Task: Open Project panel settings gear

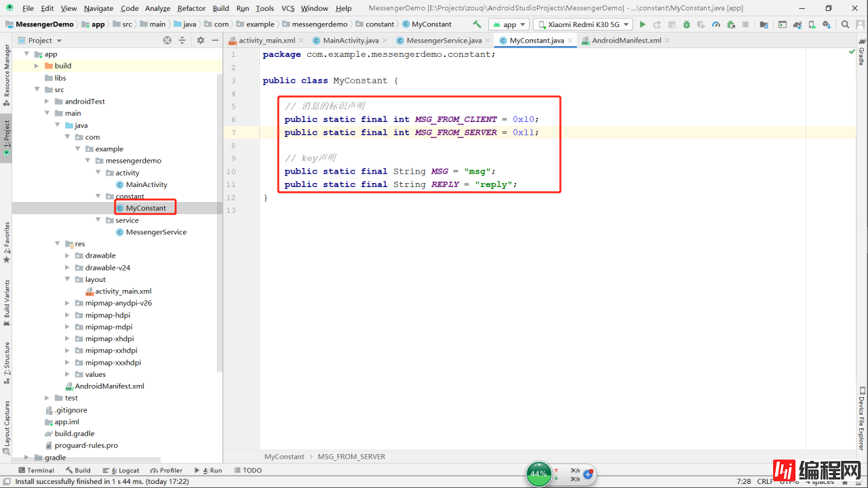Action: click(x=201, y=41)
